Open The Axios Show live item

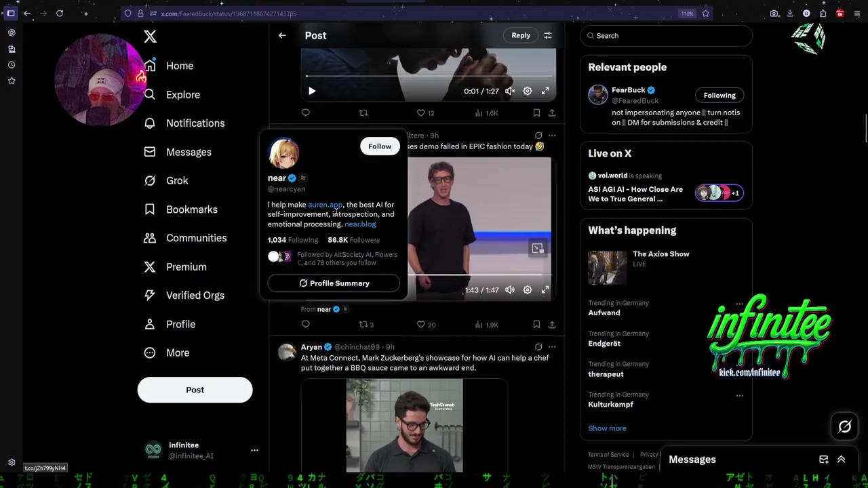point(666,266)
